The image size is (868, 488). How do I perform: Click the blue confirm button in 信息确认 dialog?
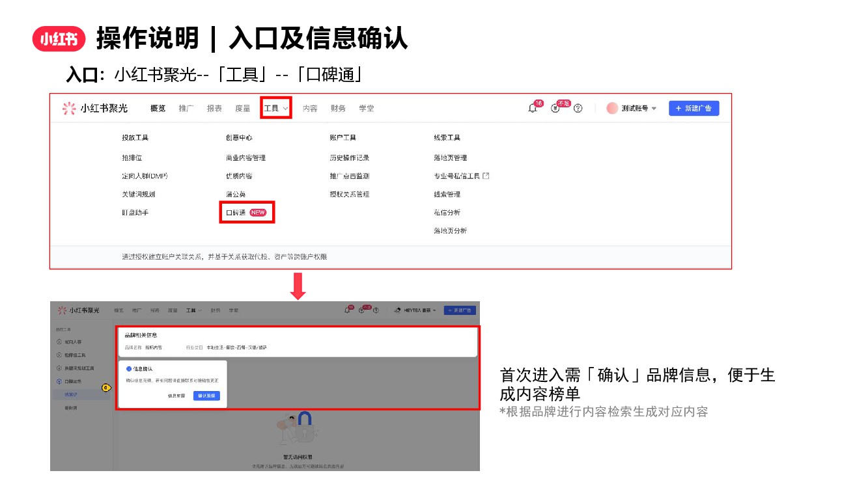[206, 396]
